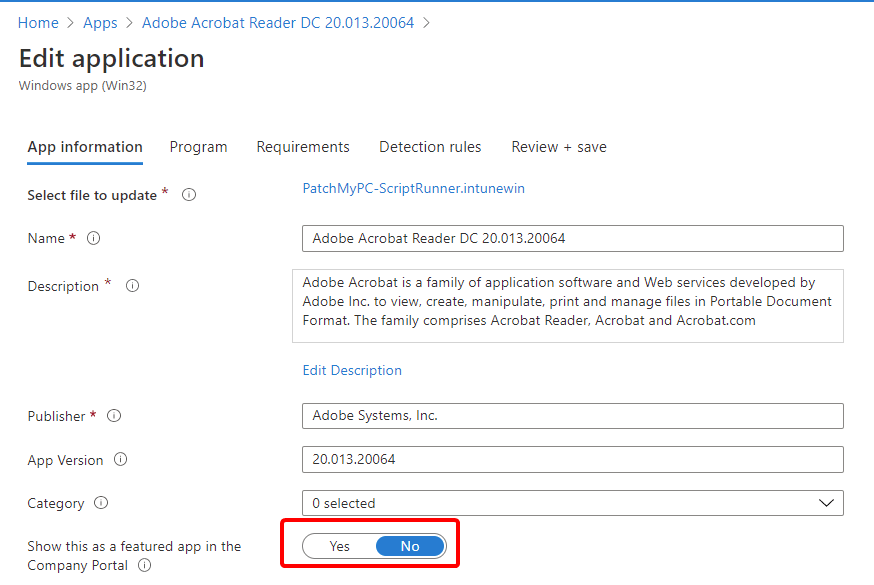Viewport: 874px width, 585px height.
Task: Click info icon beside Publisher label
Action: click(x=114, y=416)
